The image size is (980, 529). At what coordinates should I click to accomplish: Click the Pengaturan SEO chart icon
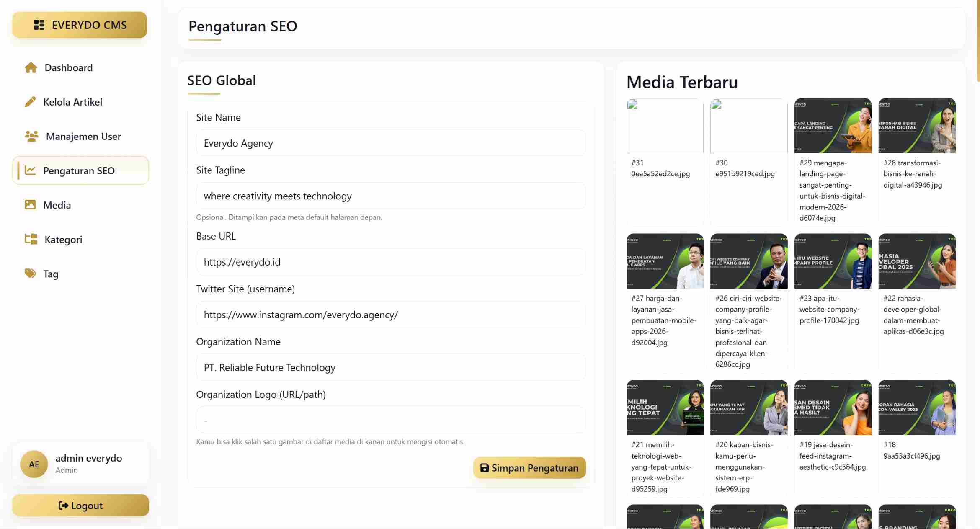(30, 170)
